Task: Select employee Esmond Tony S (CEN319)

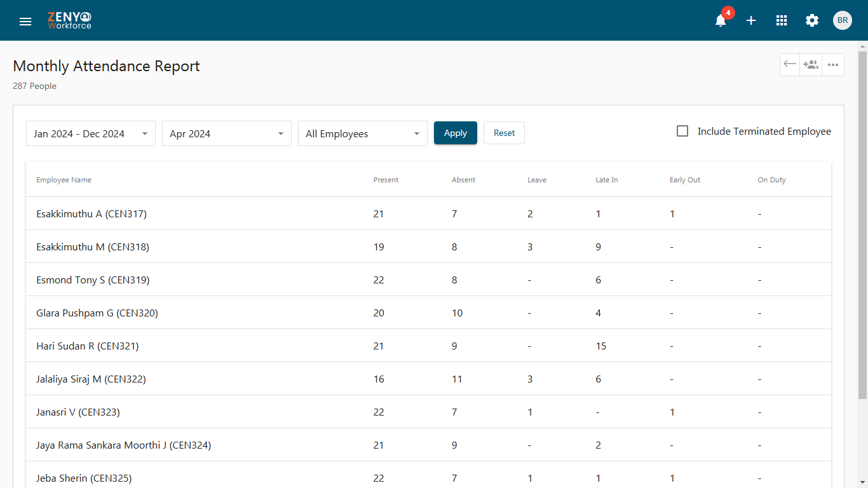Action: pos(93,280)
